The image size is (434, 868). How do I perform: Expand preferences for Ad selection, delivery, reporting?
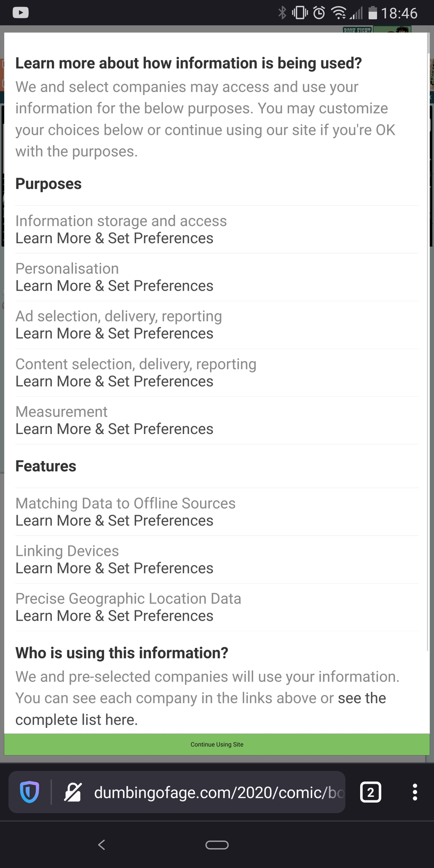(x=114, y=334)
